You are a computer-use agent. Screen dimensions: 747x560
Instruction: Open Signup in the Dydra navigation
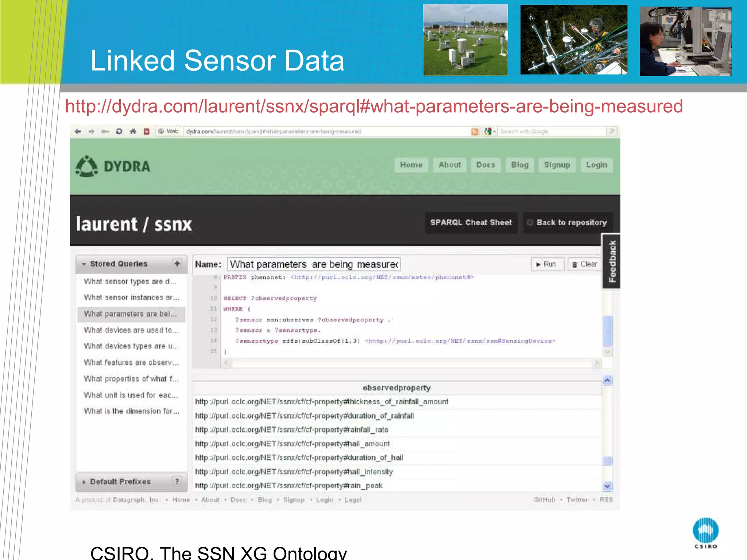tap(557, 165)
